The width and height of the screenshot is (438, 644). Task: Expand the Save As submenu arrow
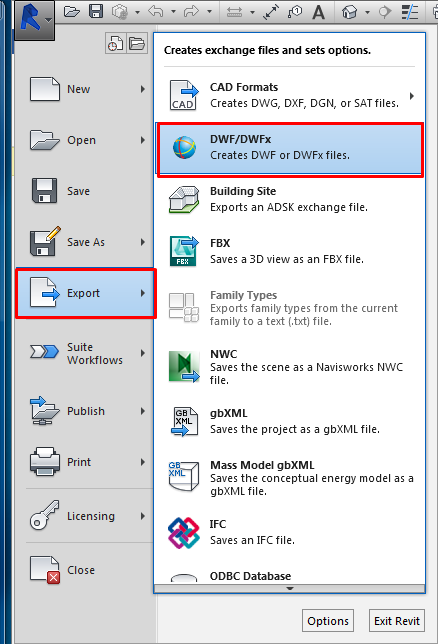[143, 242]
